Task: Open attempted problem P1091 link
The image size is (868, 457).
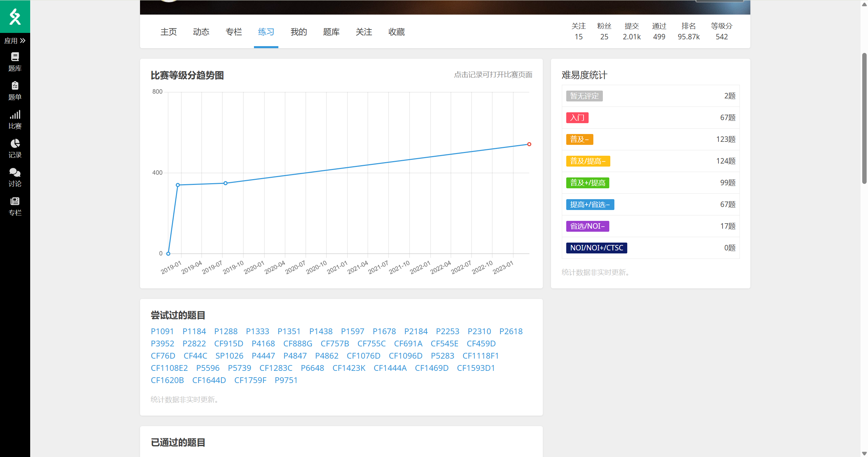Action: pyautogui.click(x=162, y=331)
